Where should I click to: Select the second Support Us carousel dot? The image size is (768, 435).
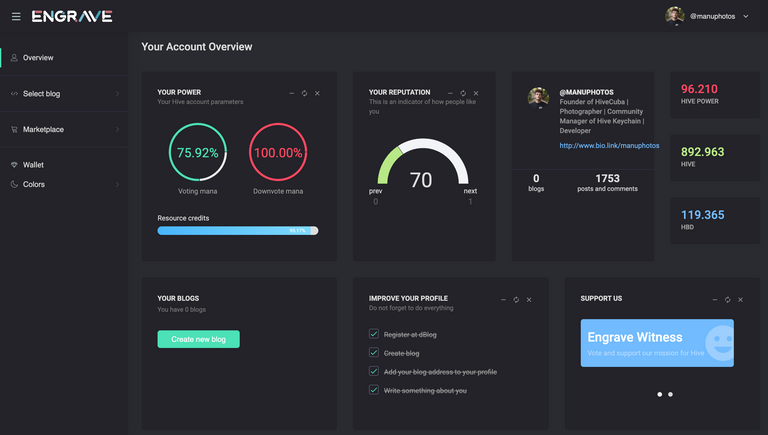671,394
